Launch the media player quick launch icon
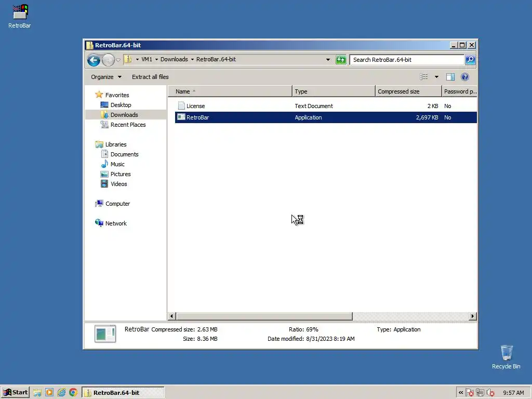 49,393
